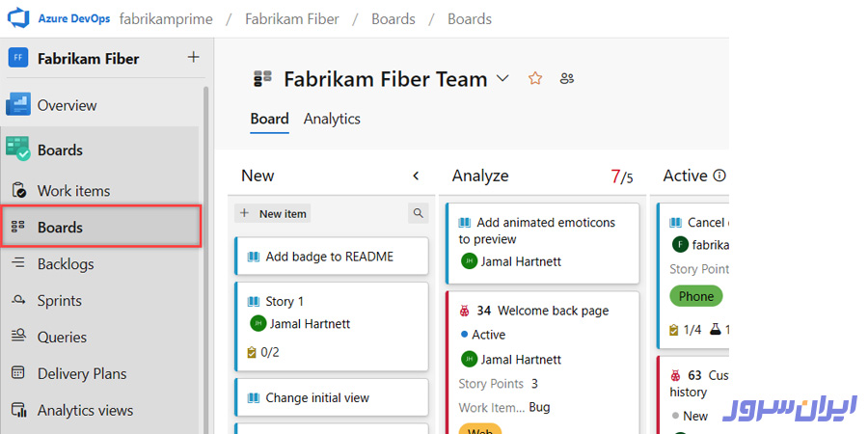Click the New state on card 63
Image resolution: width=868 pixels, height=434 pixels.
[x=690, y=416]
